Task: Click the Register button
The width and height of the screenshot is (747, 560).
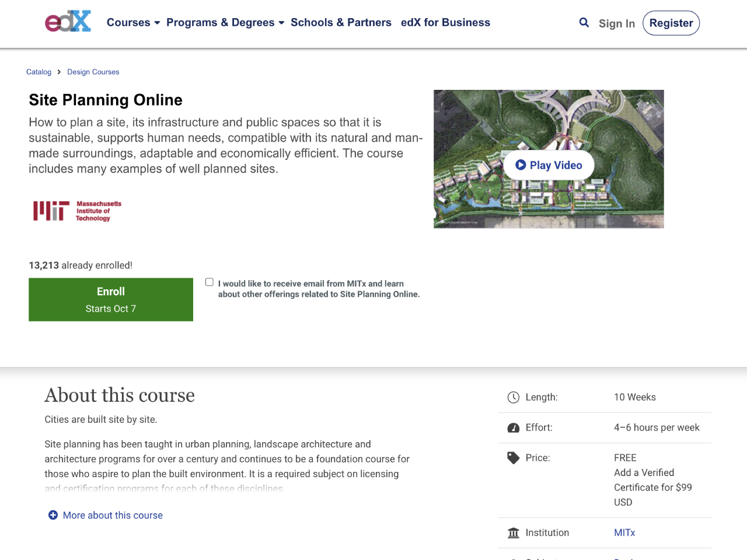Action: click(671, 23)
